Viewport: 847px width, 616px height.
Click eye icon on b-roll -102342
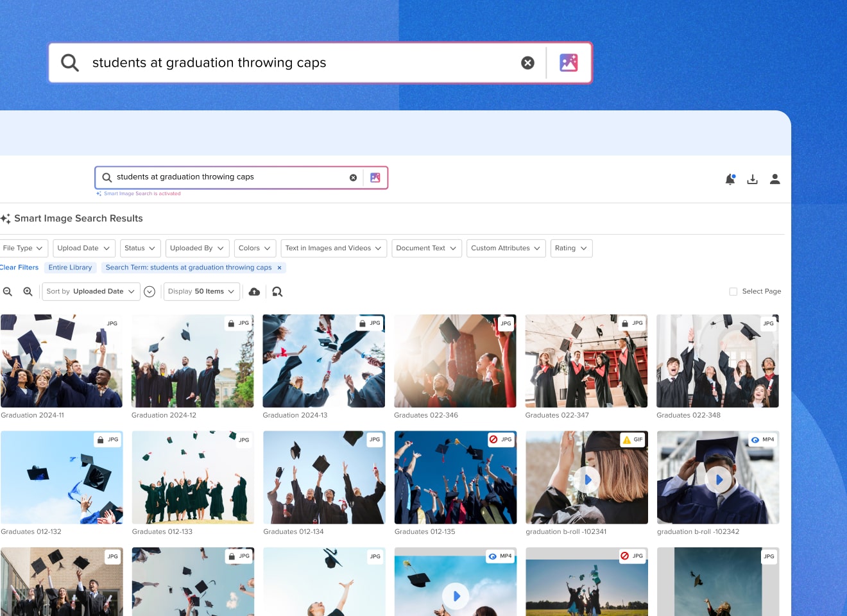tap(755, 440)
